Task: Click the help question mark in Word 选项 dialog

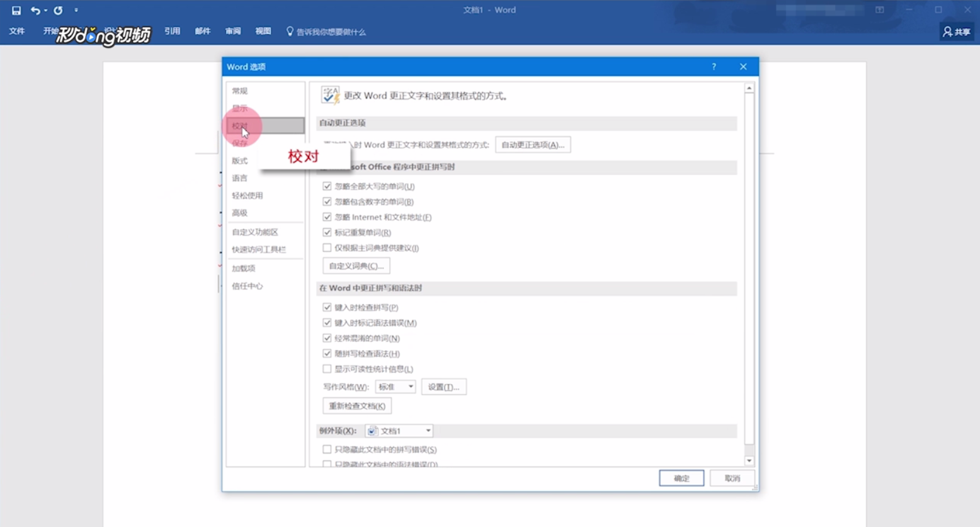Action: 714,67
